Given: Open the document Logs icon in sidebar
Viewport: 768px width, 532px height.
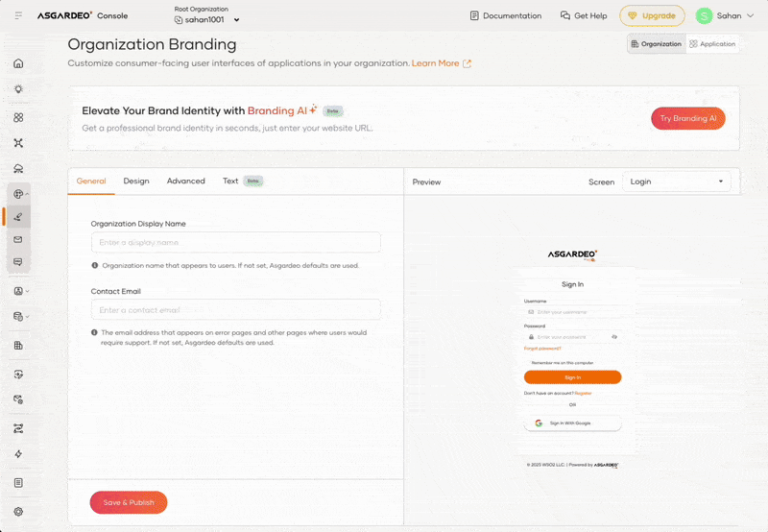Looking at the screenshot, I should 18,483.
